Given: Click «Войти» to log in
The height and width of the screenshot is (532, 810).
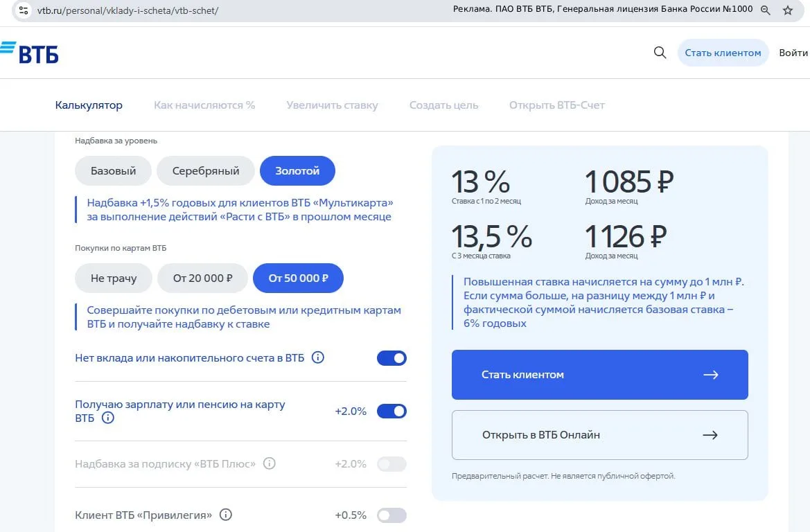Looking at the screenshot, I should 793,52.
